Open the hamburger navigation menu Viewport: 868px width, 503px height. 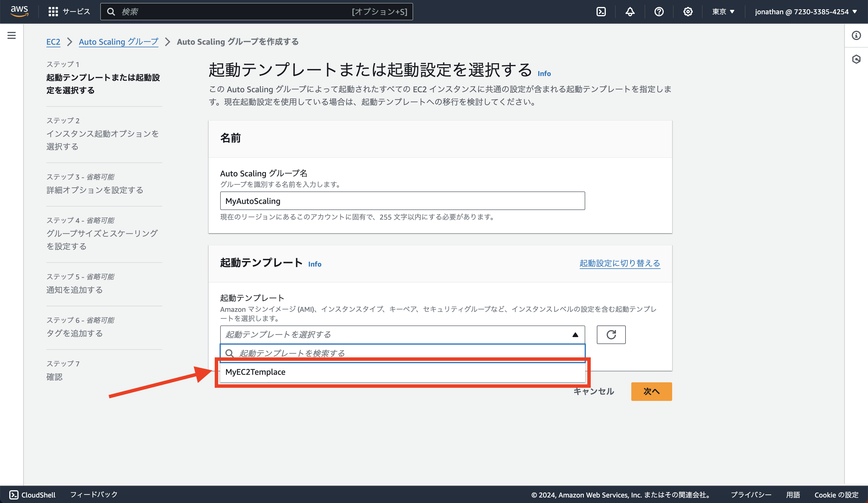(x=12, y=35)
